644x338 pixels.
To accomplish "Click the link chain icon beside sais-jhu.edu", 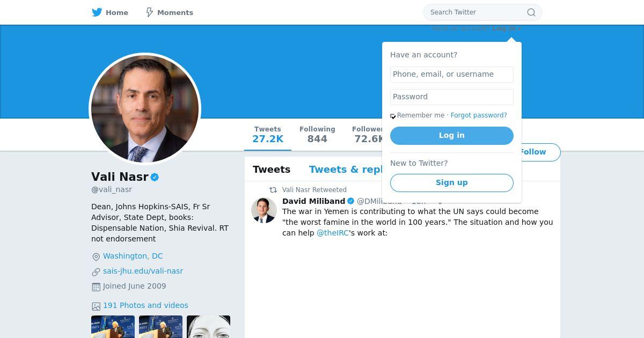I will tap(96, 272).
